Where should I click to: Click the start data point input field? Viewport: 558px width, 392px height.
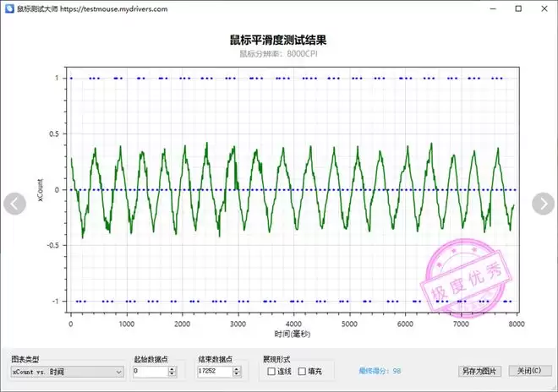point(150,371)
